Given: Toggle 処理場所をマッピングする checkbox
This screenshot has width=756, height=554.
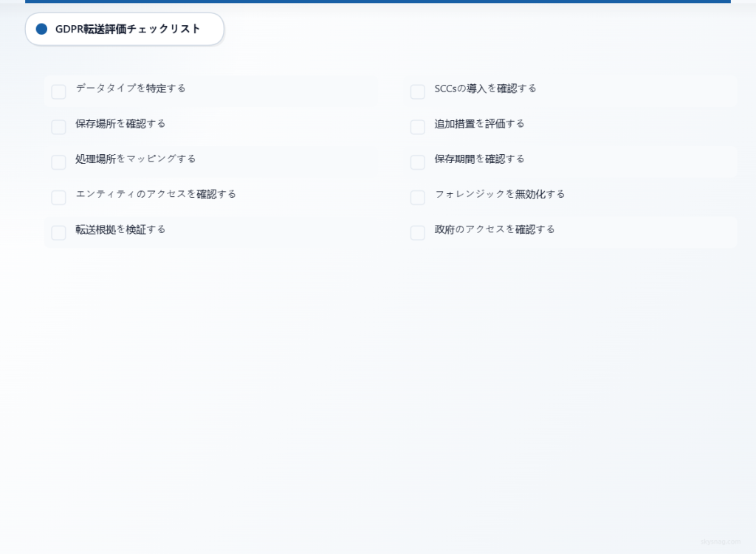Looking at the screenshot, I should (x=58, y=162).
